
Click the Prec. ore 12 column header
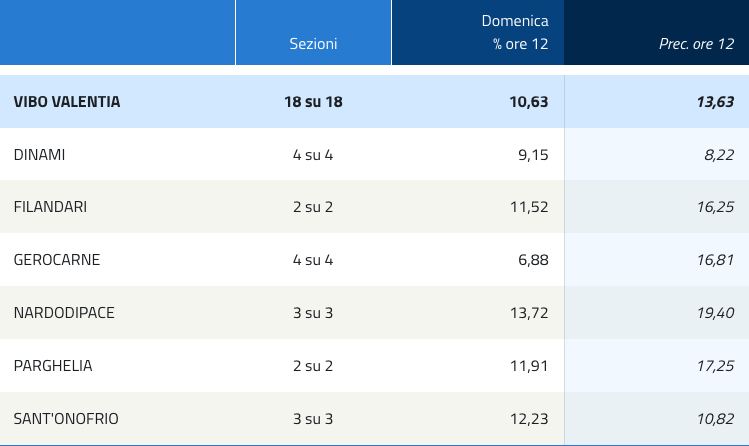pyautogui.click(x=696, y=44)
